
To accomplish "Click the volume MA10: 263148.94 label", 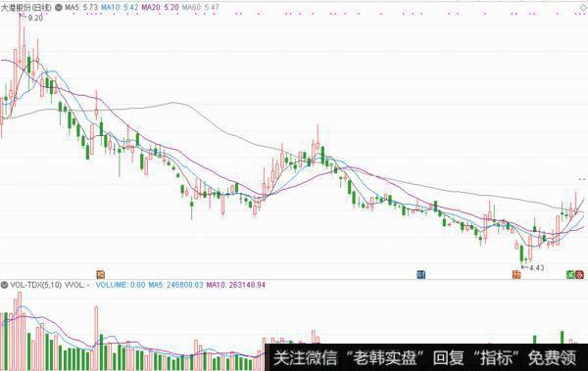I will pyautogui.click(x=236, y=285).
